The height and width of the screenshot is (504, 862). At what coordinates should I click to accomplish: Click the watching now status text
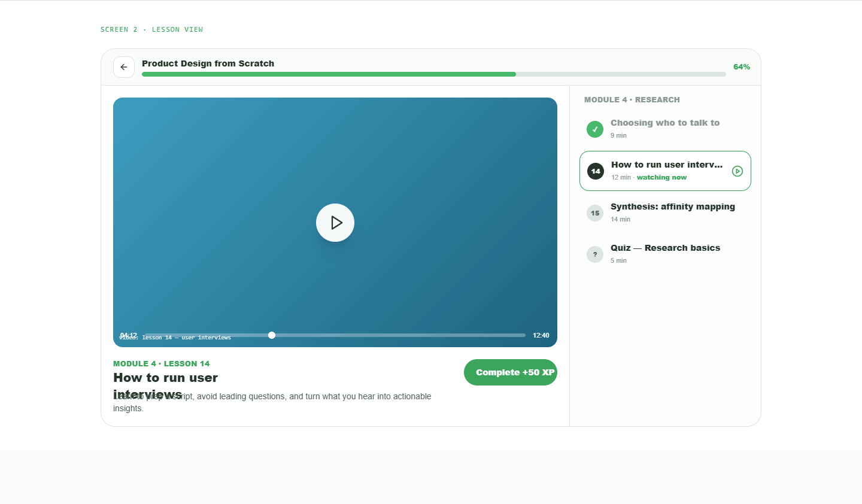[661, 178]
